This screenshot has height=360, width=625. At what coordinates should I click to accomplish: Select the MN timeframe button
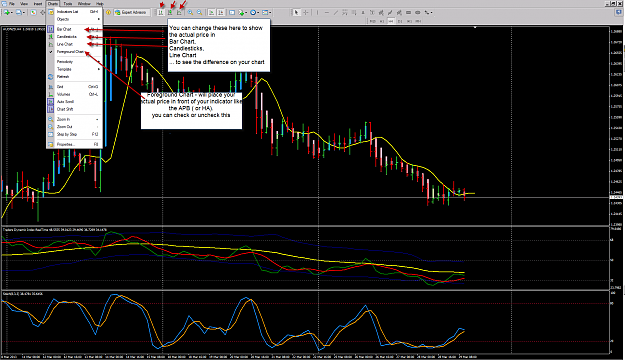pyautogui.click(x=418, y=21)
